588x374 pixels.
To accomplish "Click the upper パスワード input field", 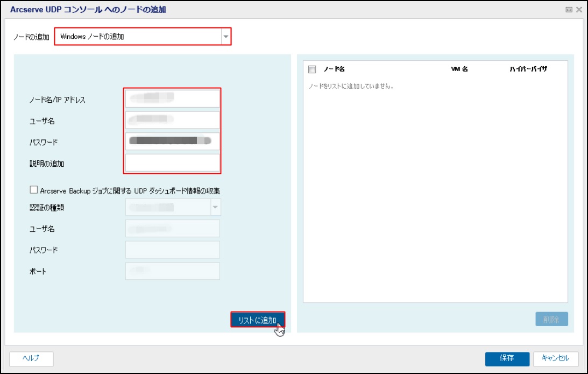I will (173, 141).
